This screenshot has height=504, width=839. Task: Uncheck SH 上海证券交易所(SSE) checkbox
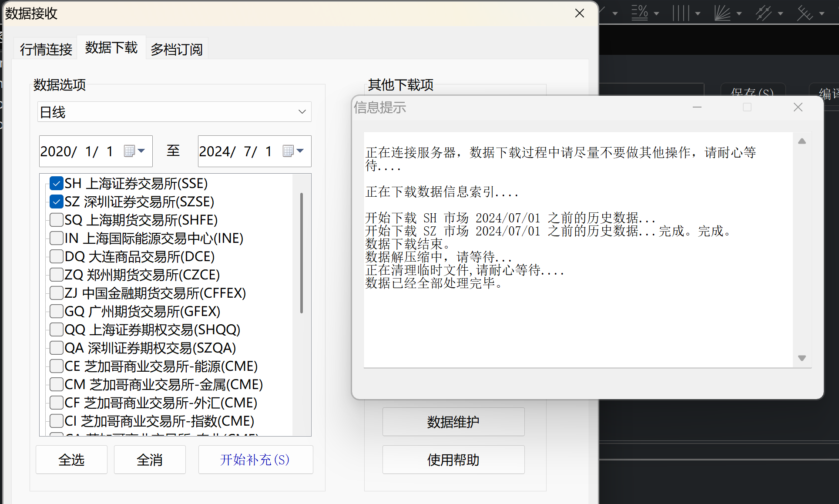coord(57,183)
